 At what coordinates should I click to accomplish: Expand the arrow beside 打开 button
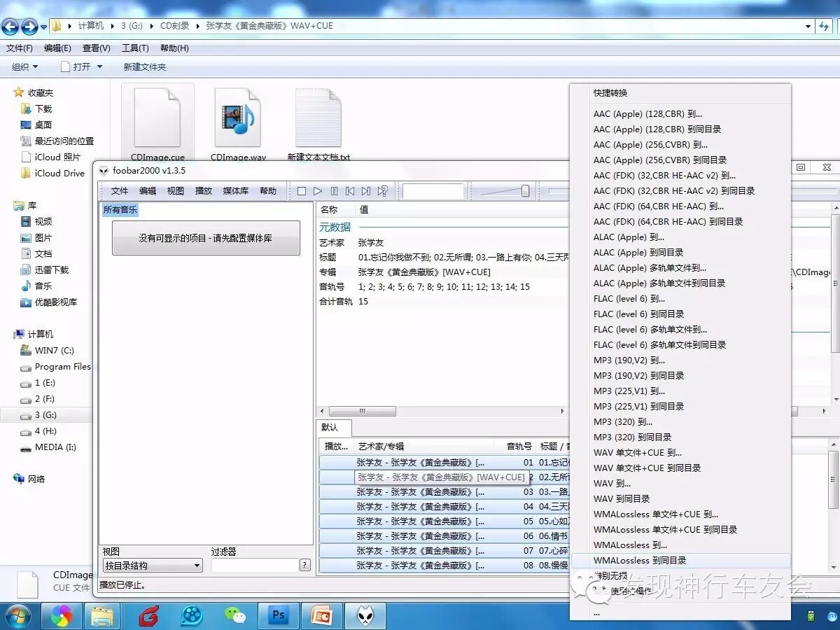tap(99, 66)
